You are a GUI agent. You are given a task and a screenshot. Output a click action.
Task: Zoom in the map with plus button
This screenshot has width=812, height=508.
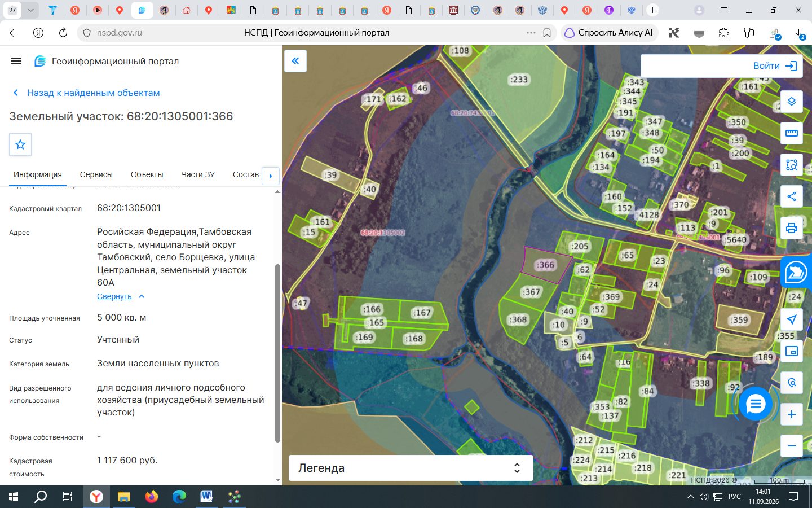(x=792, y=414)
